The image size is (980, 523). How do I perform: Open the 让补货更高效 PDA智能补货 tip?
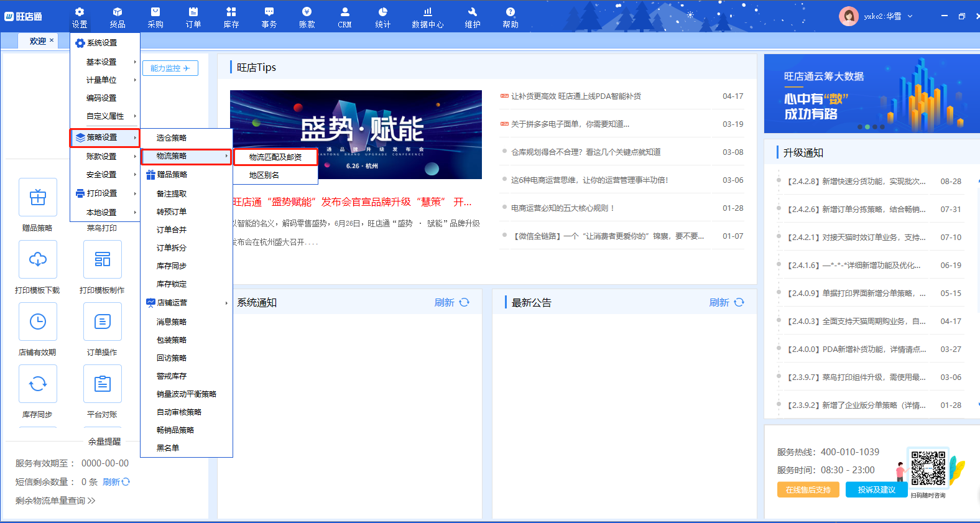[x=576, y=96]
